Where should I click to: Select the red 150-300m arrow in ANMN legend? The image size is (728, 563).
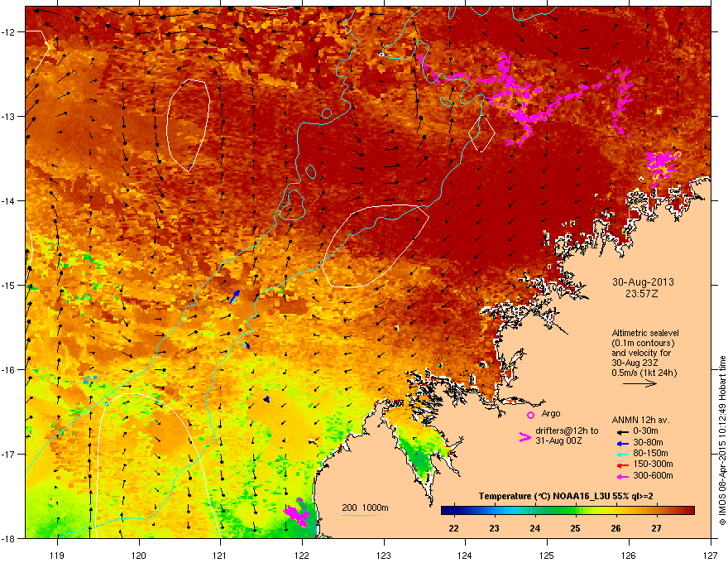pyautogui.click(x=621, y=465)
